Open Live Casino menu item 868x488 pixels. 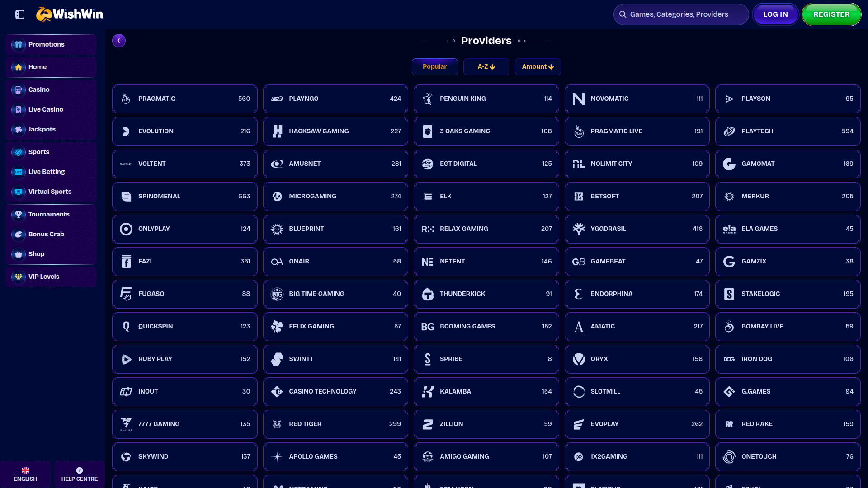45,109
